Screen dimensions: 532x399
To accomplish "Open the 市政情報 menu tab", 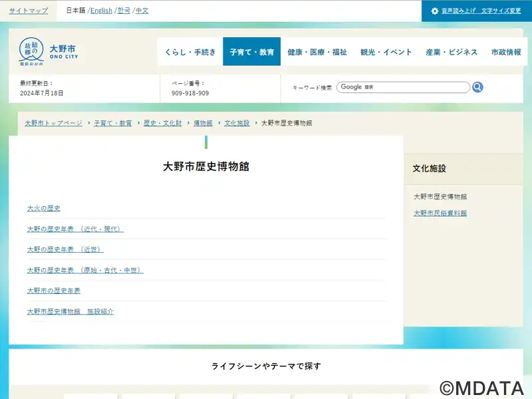I will tap(506, 52).
